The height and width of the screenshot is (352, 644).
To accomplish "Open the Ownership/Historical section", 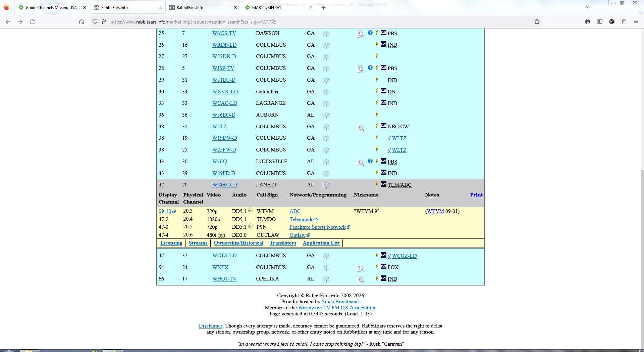I will coord(238,243).
